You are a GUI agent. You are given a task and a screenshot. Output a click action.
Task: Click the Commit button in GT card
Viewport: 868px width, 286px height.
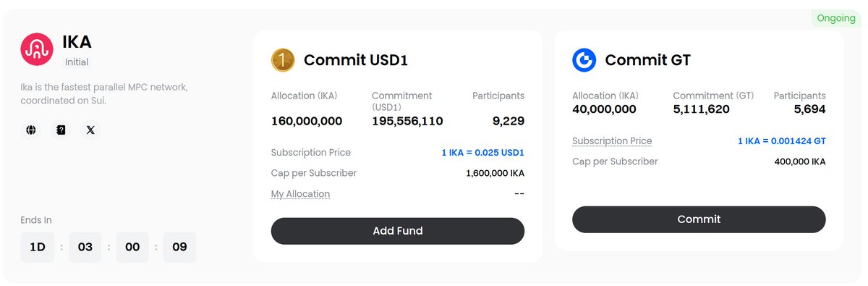tap(699, 219)
